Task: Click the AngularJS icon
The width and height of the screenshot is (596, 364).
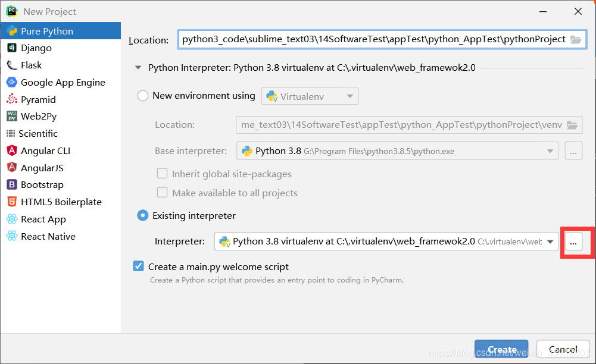Action: (12, 167)
